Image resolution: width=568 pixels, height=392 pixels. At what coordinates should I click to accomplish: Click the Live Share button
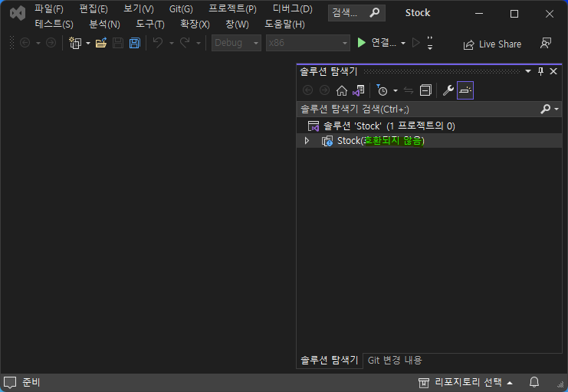click(x=492, y=44)
